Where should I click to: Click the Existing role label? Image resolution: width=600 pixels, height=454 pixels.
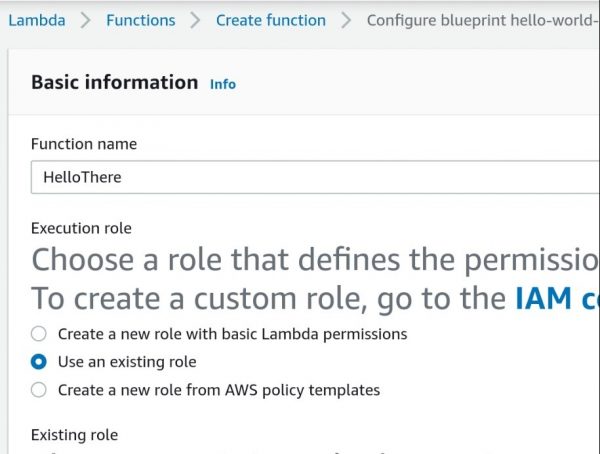[x=74, y=435]
